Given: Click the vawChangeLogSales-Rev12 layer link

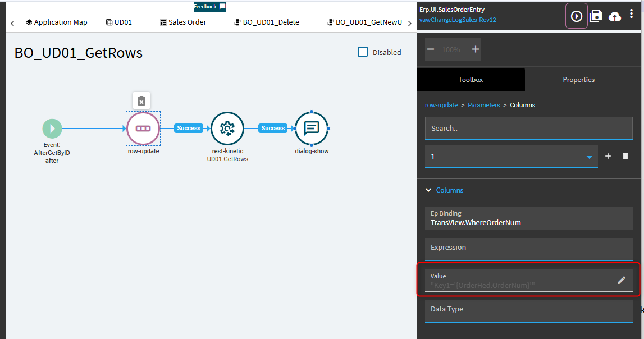Looking at the screenshot, I should (458, 20).
